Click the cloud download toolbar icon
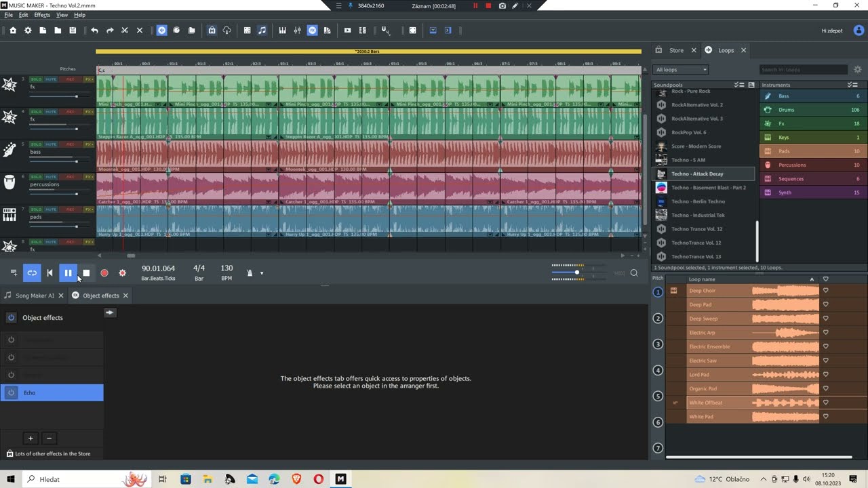This screenshot has height=488, width=868. (226, 30)
